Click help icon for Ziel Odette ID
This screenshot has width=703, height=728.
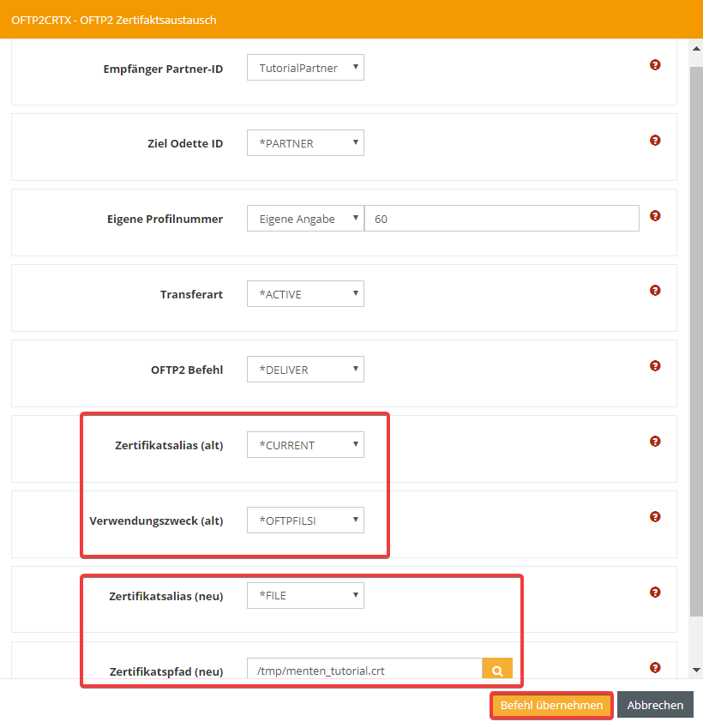click(655, 141)
